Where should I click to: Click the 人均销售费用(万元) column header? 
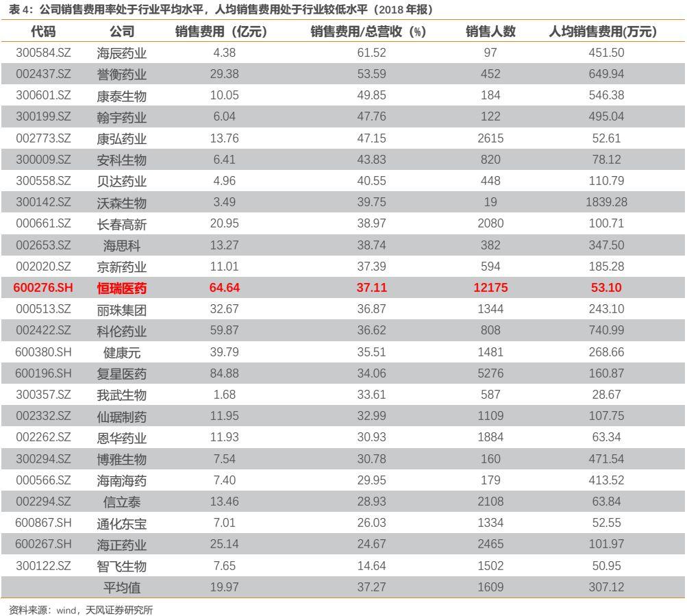click(x=603, y=31)
